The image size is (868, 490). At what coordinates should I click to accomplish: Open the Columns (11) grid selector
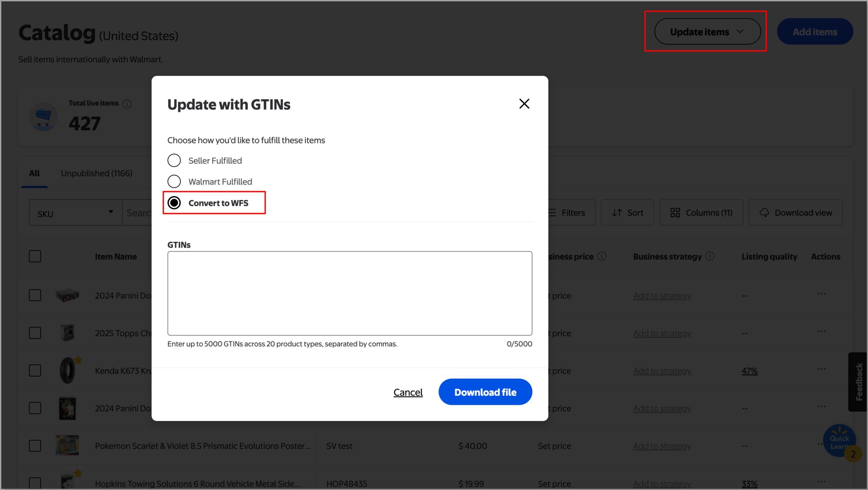point(701,213)
